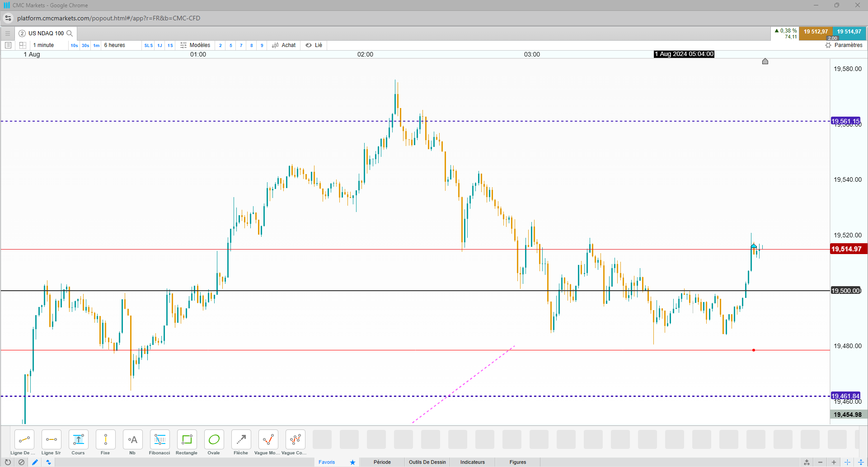Click the clear drawings (no-entry) icon

pos(21,462)
